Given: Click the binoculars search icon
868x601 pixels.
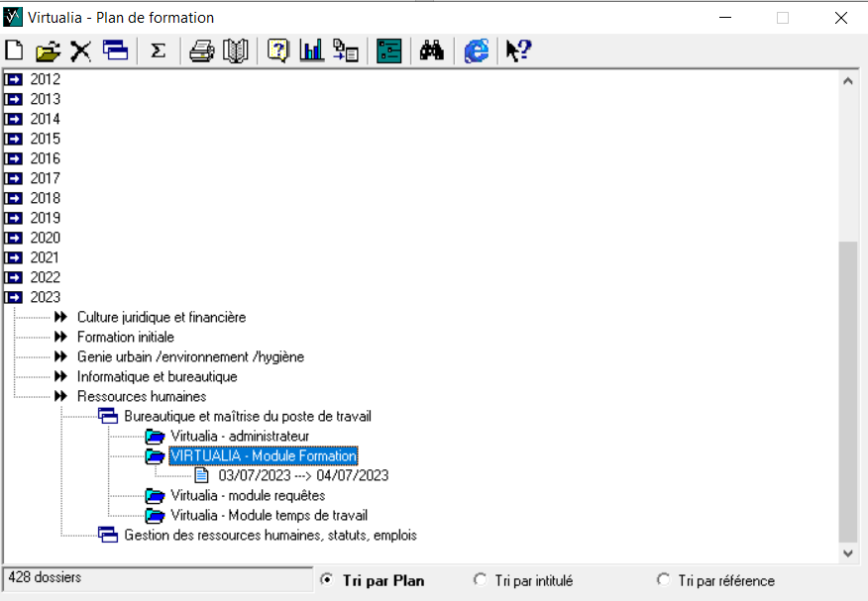Looking at the screenshot, I should click(432, 51).
